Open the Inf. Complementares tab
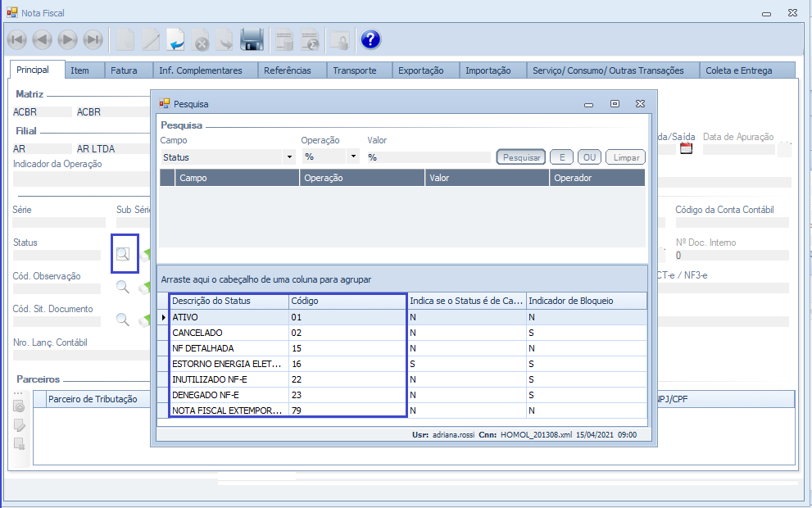812x508 pixels. coord(200,70)
